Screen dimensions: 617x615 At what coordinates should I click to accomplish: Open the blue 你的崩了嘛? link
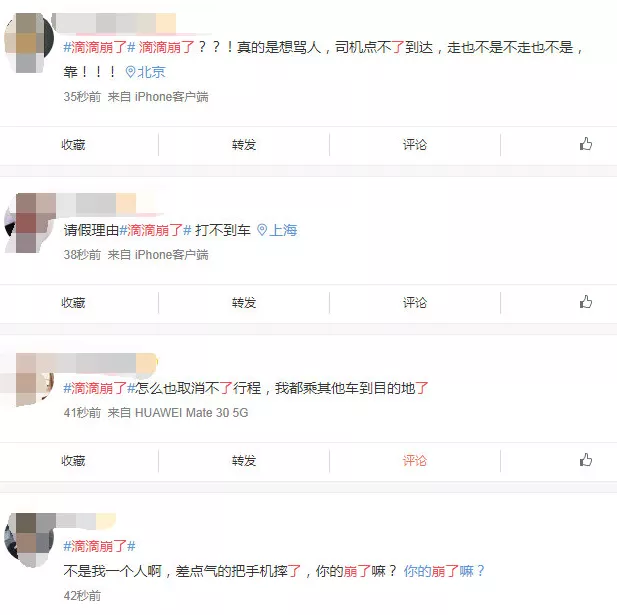pyautogui.click(x=444, y=571)
